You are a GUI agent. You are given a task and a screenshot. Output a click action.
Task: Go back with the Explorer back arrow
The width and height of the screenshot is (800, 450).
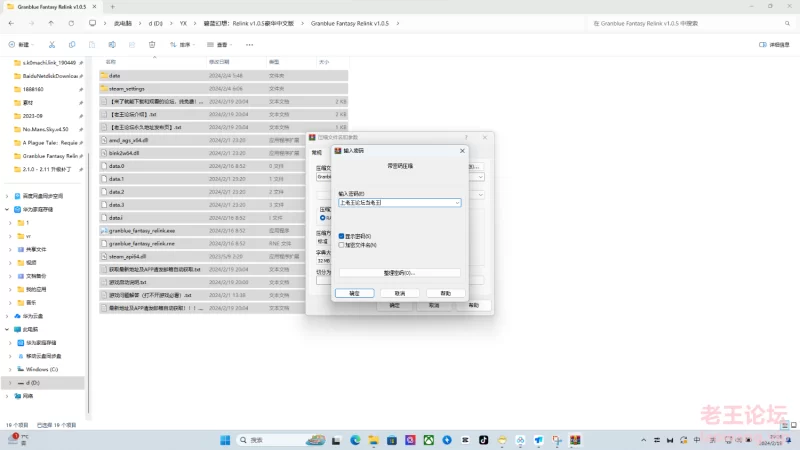click(x=11, y=23)
